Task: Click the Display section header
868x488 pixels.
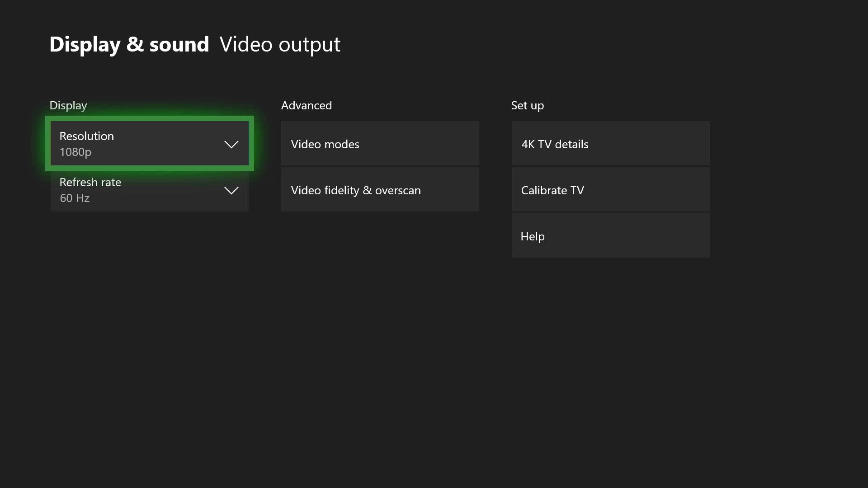Action: (x=68, y=105)
